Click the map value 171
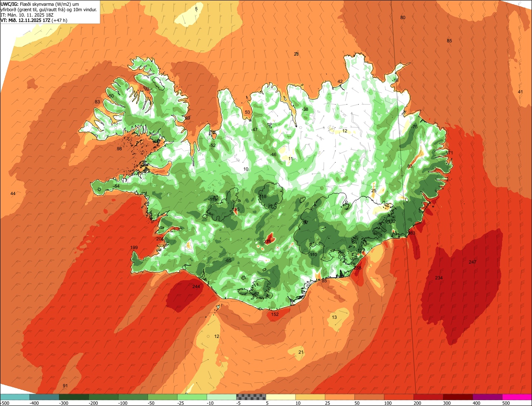532x406 pixels. coord(449,153)
